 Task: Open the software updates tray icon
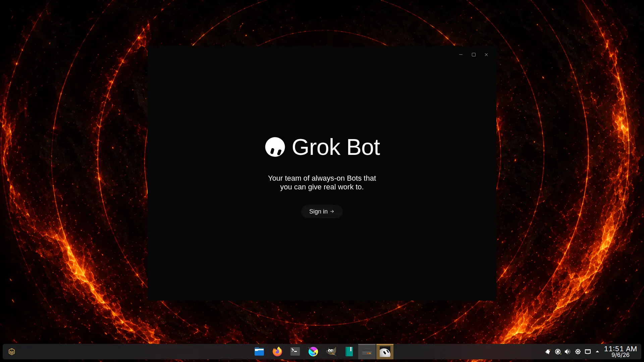558,352
